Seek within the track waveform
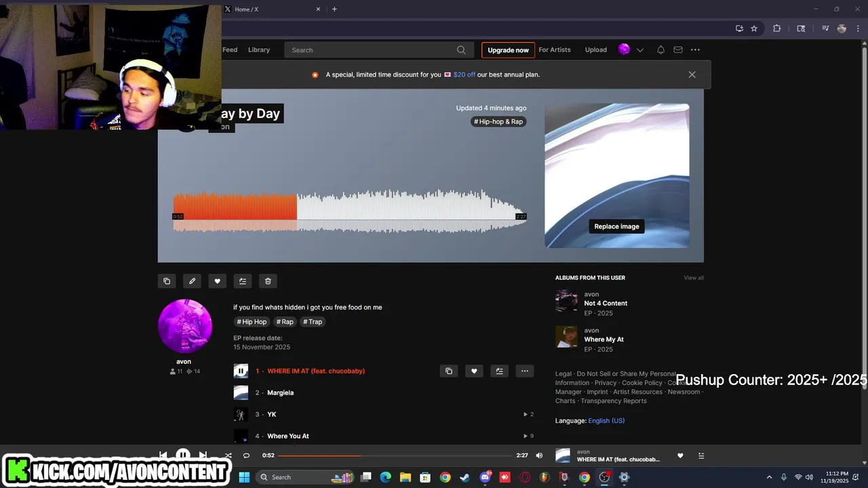Image resolution: width=868 pixels, height=488 pixels. [350, 211]
